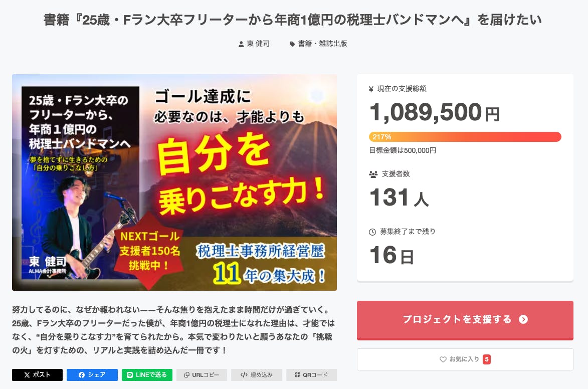Click the heart icon in お気に入り
588x389 pixels.
[443, 359]
